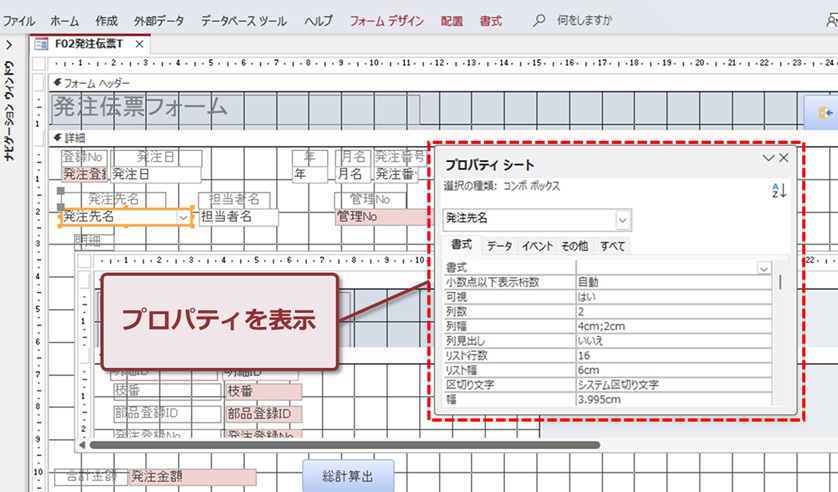838x492 pixels.
Task: Click the search magnifier icon
Action: (539, 20)
